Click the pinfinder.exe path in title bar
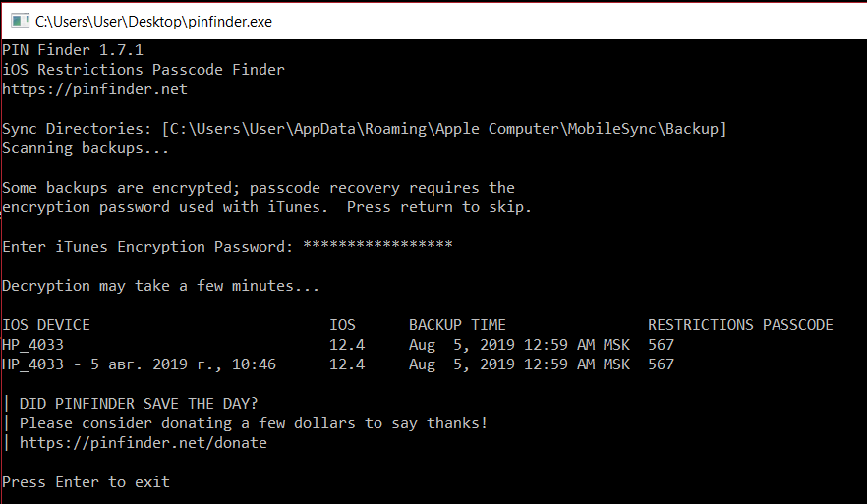867x504 pixels. pos(153,20)
